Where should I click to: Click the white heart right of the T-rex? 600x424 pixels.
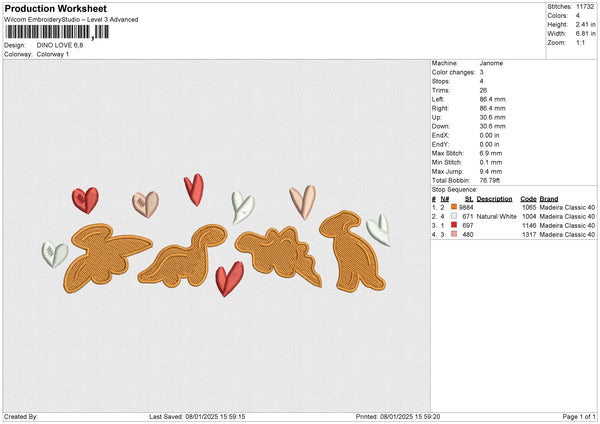click(379, 230)
